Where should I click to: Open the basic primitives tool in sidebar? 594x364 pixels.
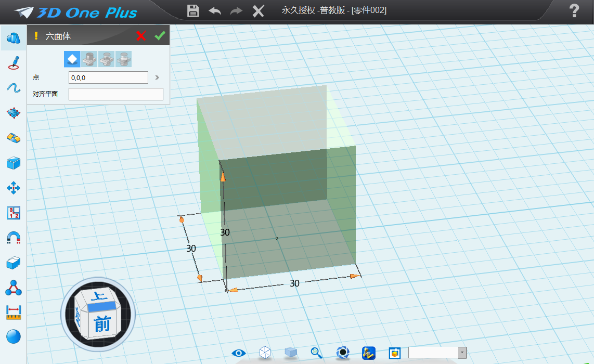pyautogui.click(x=13, y=38)
